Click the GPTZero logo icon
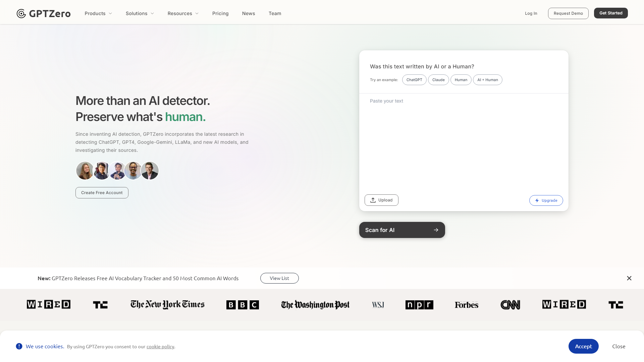 [21, 13]
